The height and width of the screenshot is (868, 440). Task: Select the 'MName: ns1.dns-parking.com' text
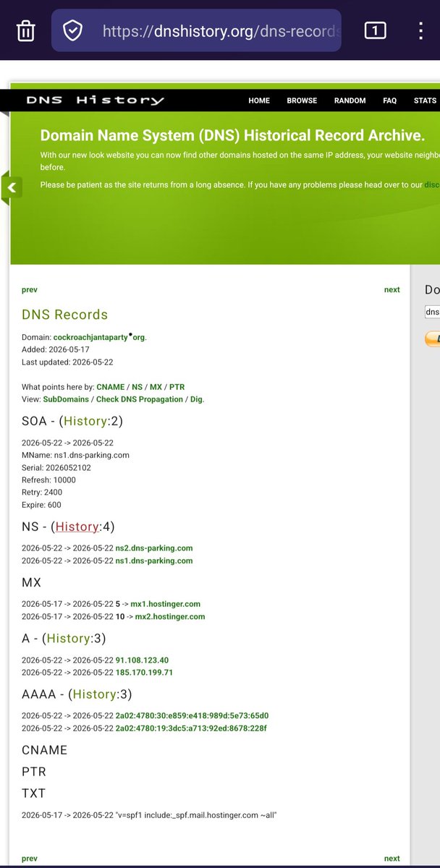point(75,455)
